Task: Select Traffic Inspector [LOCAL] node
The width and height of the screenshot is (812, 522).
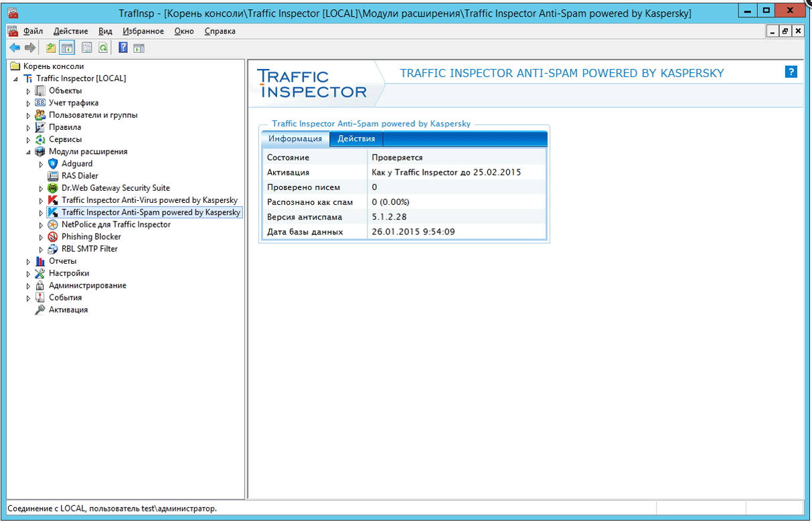Action: pyautogui.click(x=81, y=78)
